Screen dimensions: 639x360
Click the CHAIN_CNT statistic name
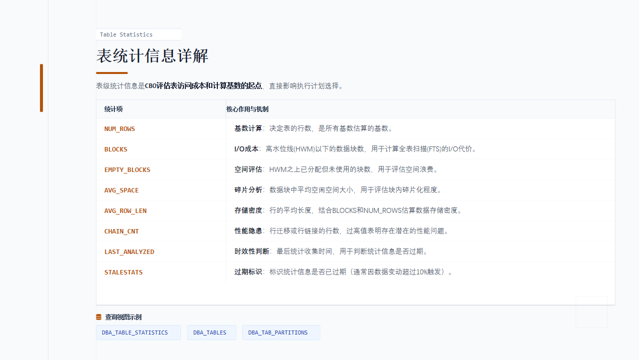(x=121, y=231)
